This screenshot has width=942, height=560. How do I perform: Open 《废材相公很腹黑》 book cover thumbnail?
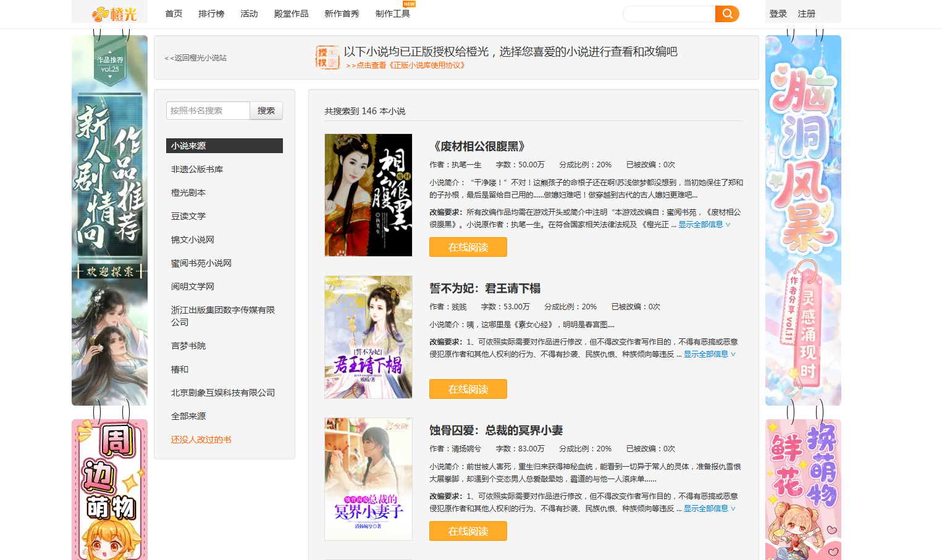(368, 195)
